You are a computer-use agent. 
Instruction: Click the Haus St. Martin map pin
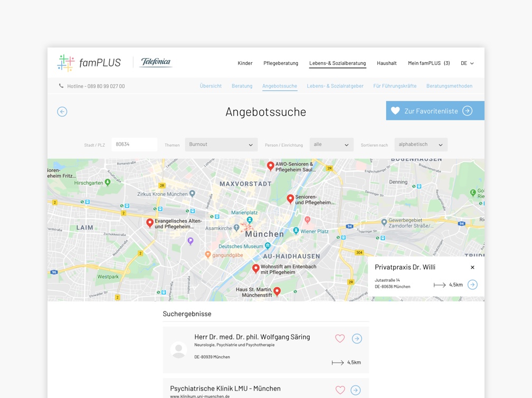coord(277,291)
